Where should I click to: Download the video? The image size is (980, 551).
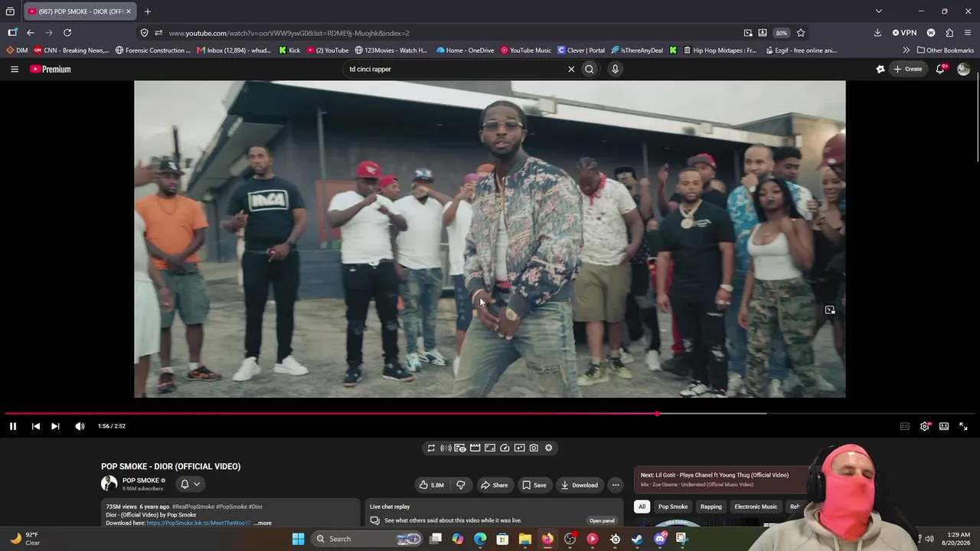point(579,484)
